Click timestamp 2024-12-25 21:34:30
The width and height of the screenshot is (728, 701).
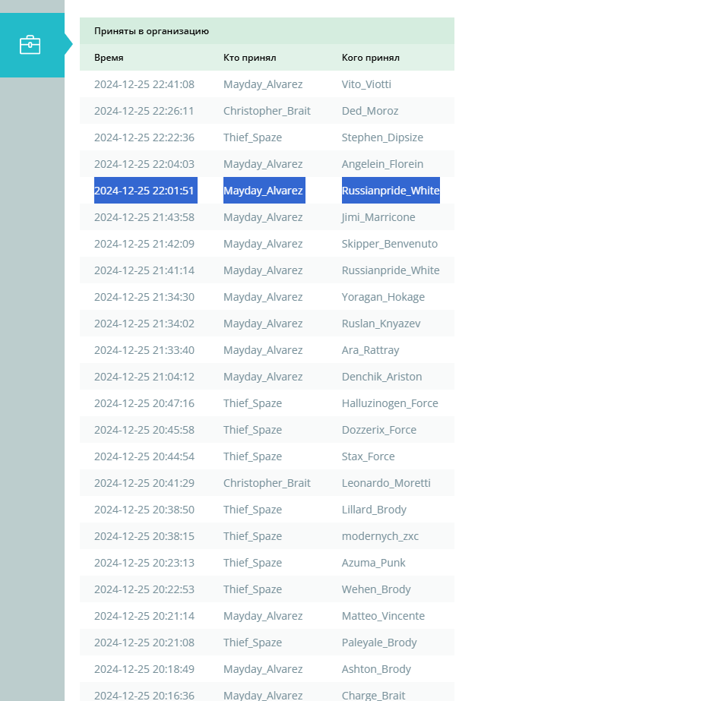coord(144,297)
